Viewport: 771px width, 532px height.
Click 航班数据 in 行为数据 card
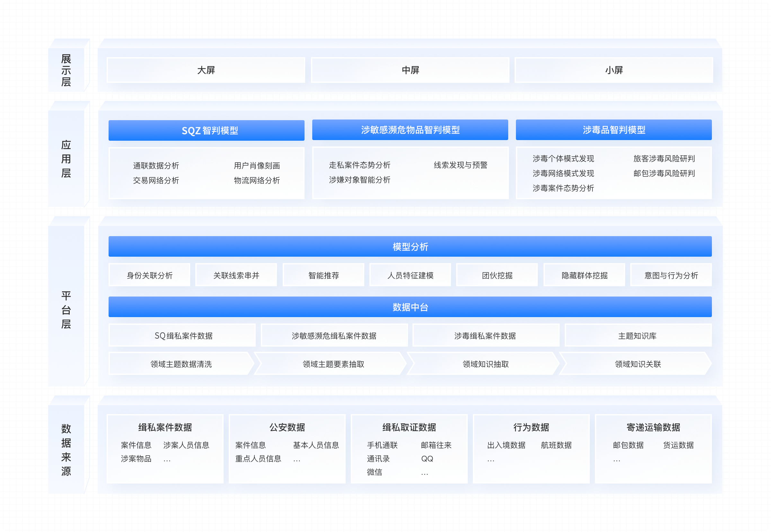[556, 445]
